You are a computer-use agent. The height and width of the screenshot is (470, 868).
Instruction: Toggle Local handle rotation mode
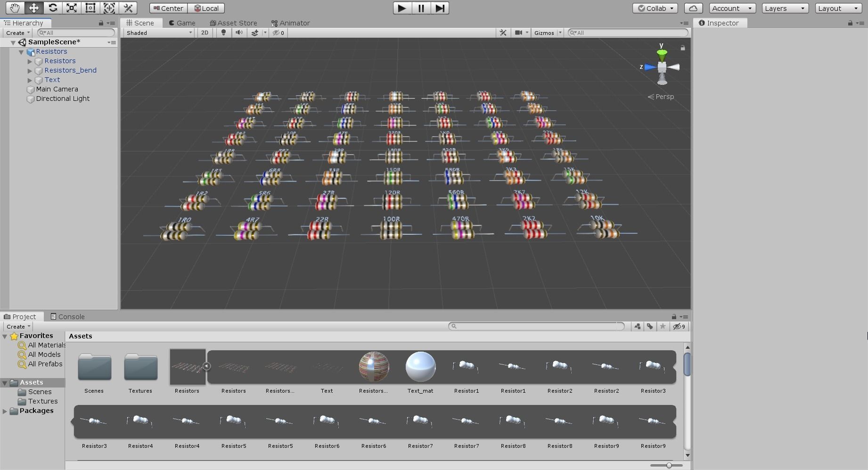[206, 8]
